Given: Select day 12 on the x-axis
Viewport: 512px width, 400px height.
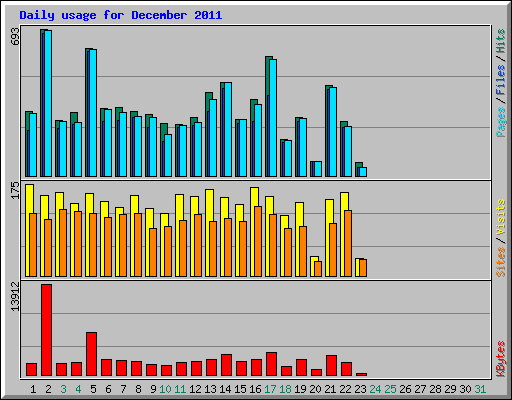Looking at the screenshot, I should click(x=195, y=389).
